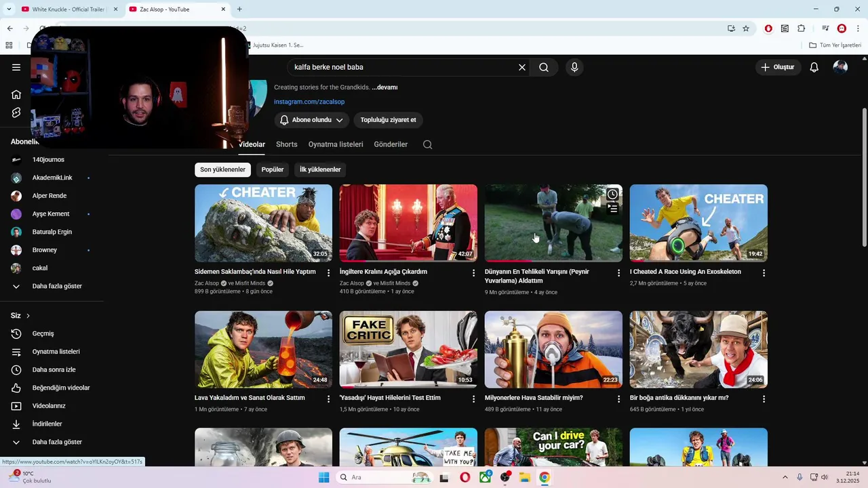Click the Oluştur create button
Image resolution: width=868 pixels, height=488 pixels.
(x=778, y=67)
